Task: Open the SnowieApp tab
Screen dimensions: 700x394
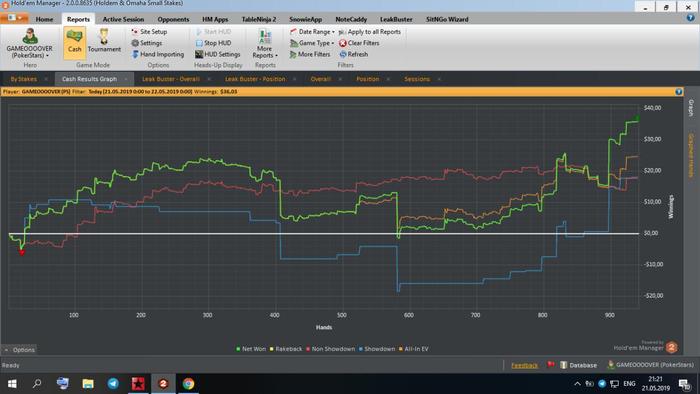Action: tap(305, 19)
